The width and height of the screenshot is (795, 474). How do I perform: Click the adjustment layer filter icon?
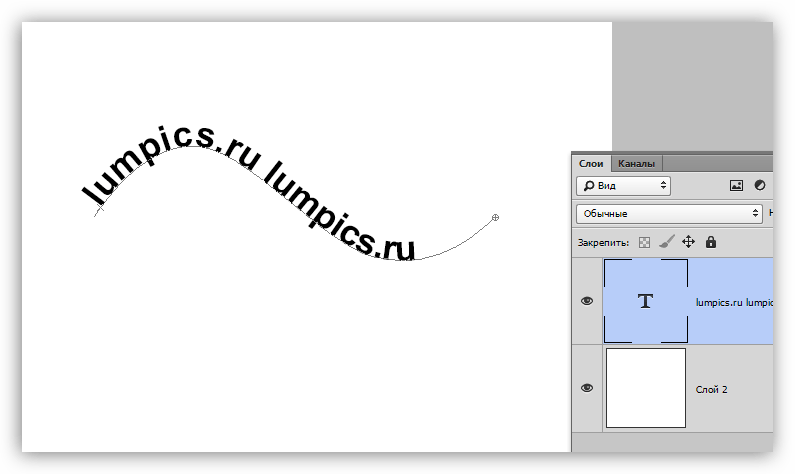coord(760,185)
